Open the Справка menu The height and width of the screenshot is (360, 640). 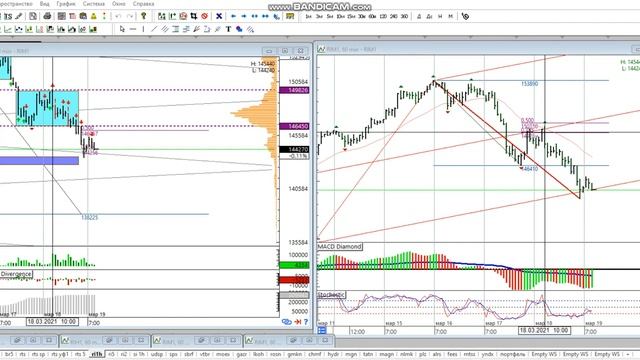(143, 4)
